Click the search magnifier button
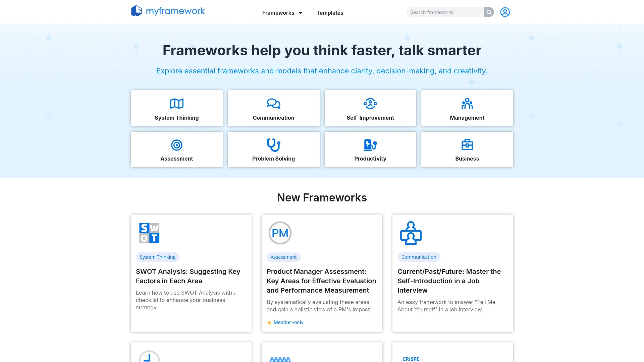The height and width of the screenshot is (362, 644). [489, 12]
